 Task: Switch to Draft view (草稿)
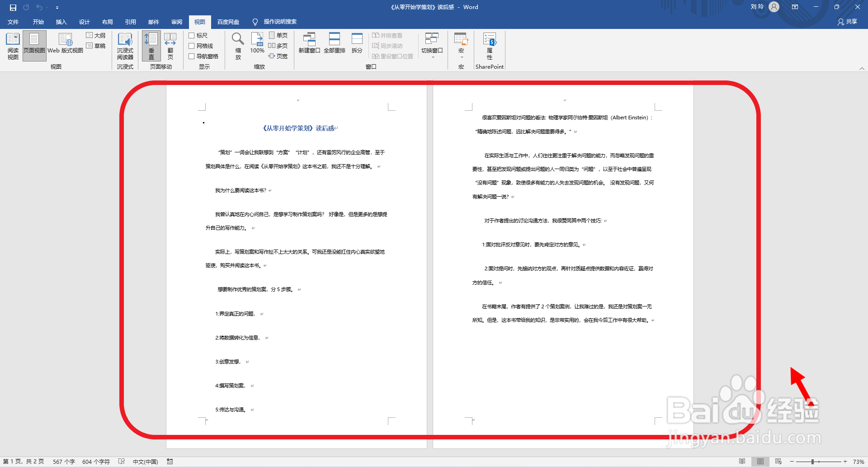click(96, 46)
